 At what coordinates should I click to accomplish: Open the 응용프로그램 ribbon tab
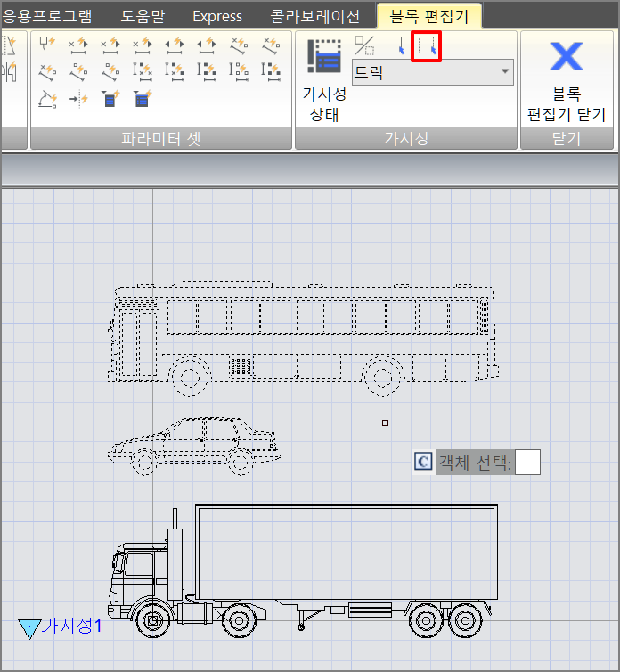pos(46,16)
